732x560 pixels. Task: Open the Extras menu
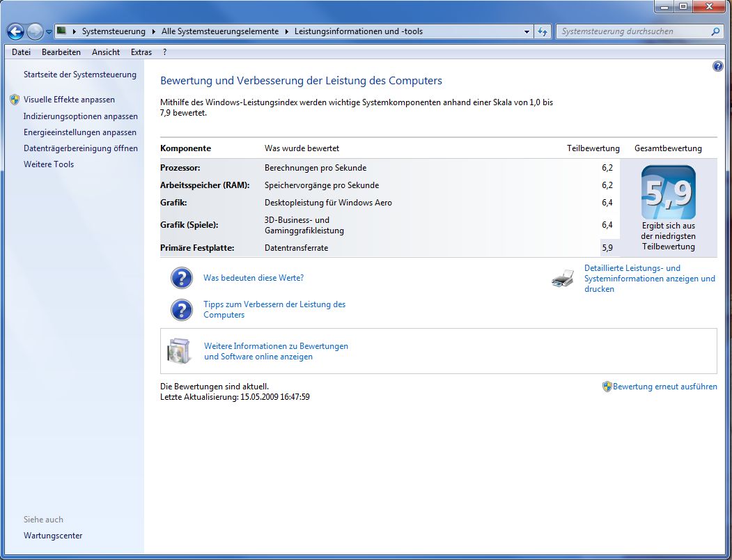[141, 52]
